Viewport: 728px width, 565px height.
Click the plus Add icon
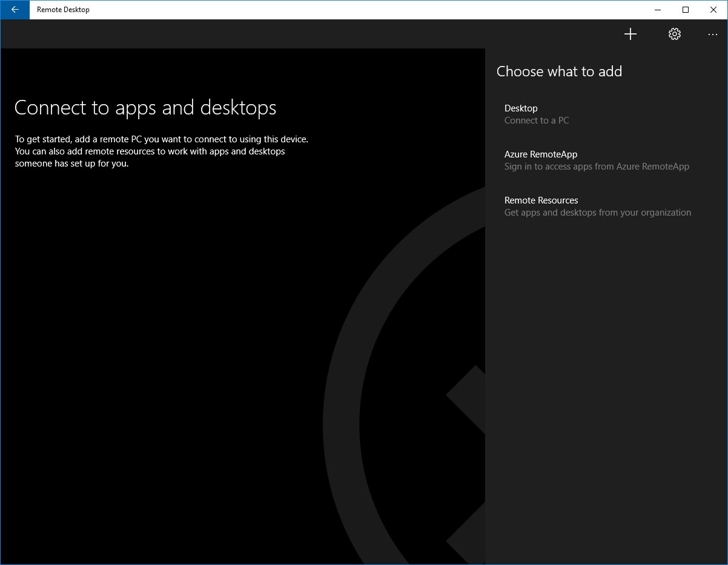point(630,34)
